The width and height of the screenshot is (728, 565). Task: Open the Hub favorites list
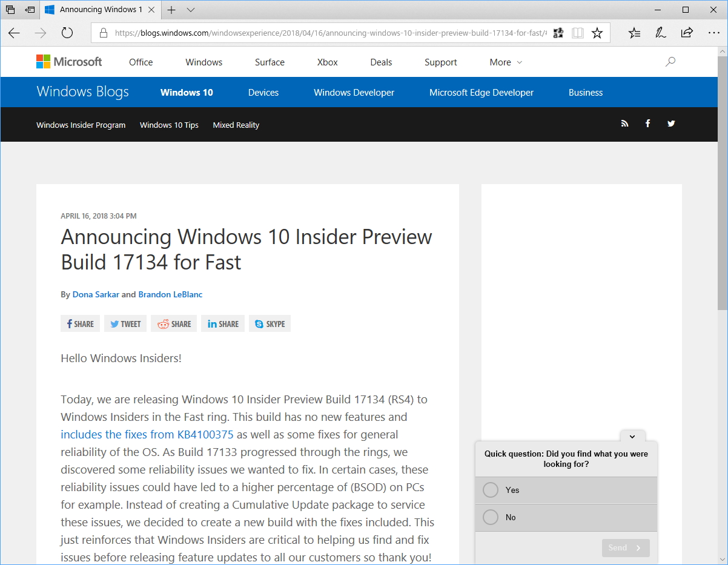634,33
